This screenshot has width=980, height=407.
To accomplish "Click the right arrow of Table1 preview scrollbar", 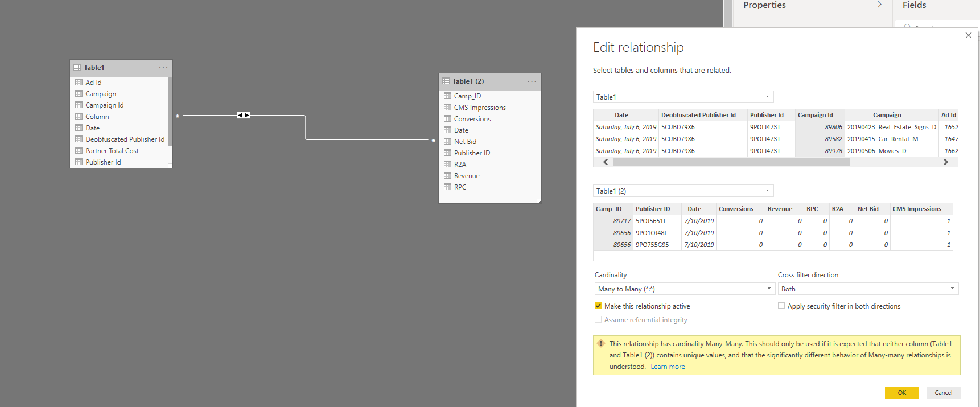I will [x=946, y=162].
